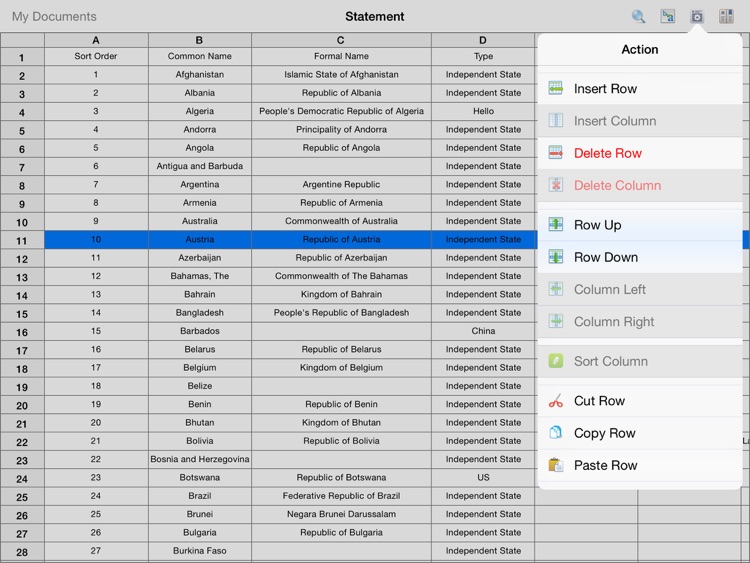Select Column Left menu entry
This screenshot has height=563, width=750.
[640, 289]
